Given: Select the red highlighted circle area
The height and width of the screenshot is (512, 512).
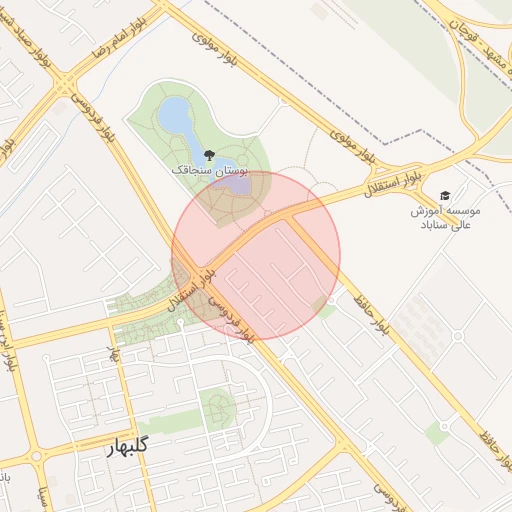Looking at the screenshot, I should (x=256, y=256).
